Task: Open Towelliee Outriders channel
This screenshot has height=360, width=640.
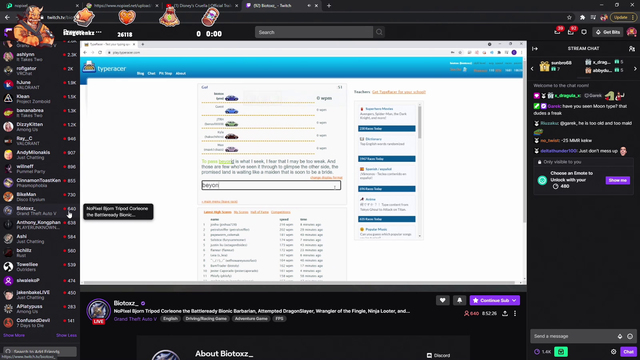Action: pyautogui.click(x=40, y=267)
